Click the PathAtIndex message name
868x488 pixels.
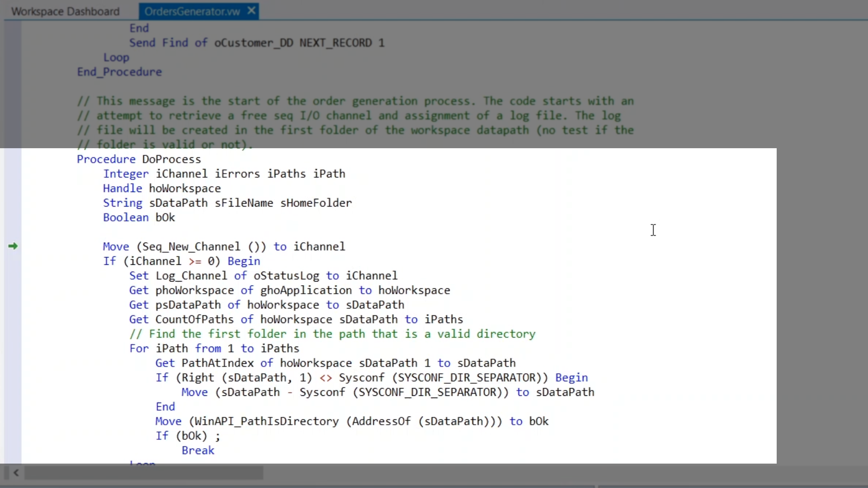[217, 363]
